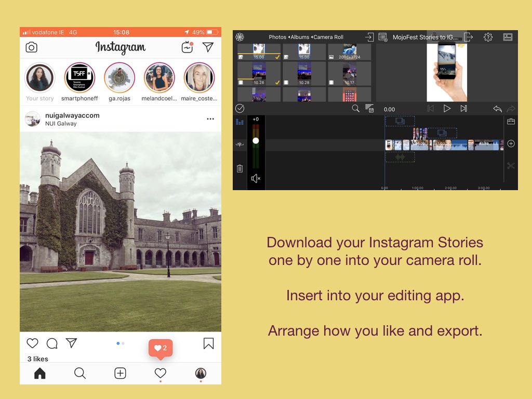Jump to previous clip
Screen dimensions: 532x399
pyautogui.click(x=431, y=109)
